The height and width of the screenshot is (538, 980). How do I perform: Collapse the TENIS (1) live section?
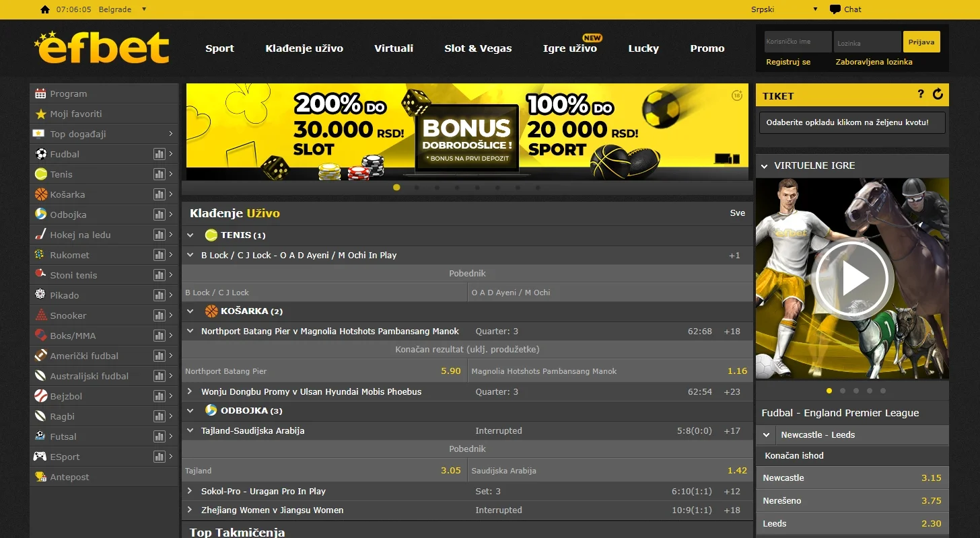190,235
